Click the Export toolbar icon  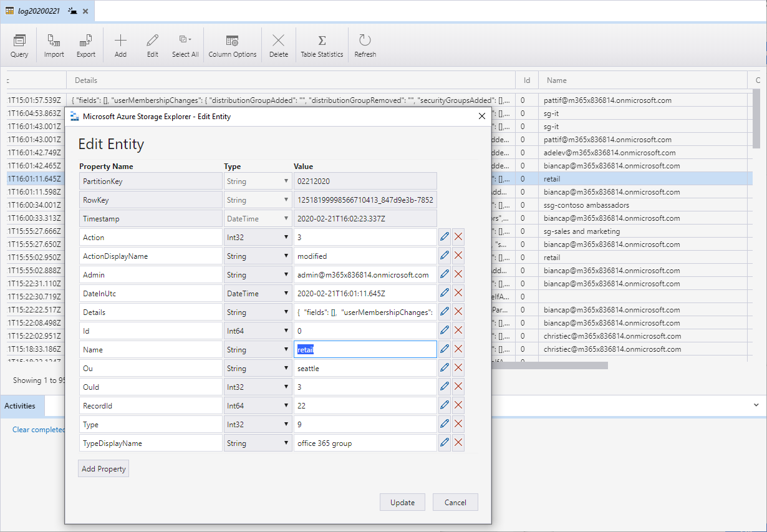[86, 46]
